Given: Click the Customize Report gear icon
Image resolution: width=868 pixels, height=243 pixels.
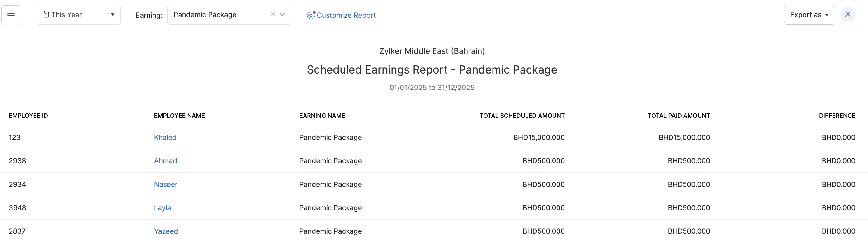Looking at the screenshot, I should coord(310,15).
